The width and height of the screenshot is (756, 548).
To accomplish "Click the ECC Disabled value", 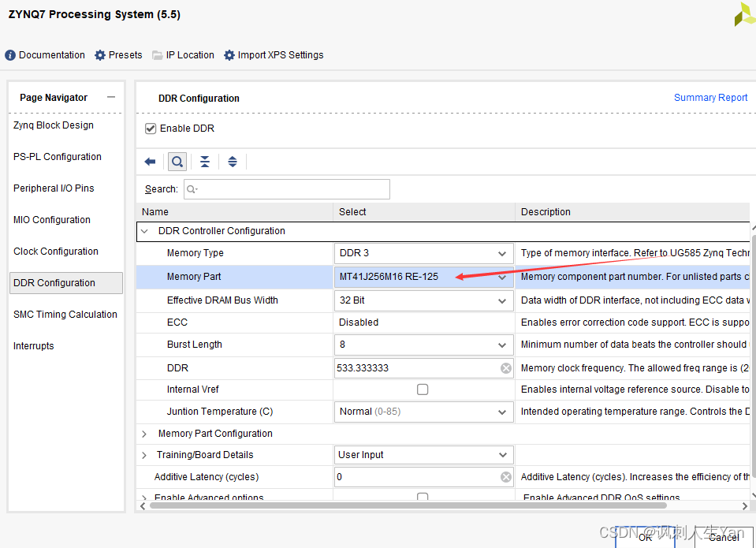I will coord(358,322).
